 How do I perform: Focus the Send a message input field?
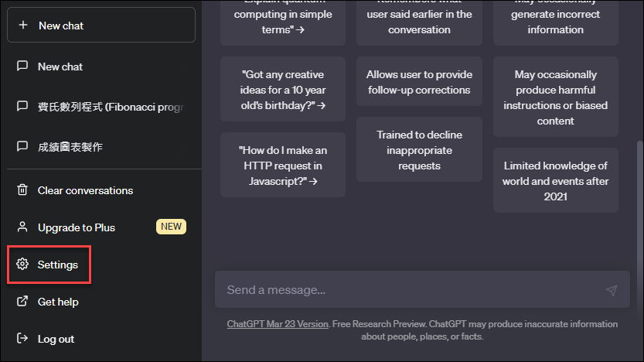click(410, 290)
